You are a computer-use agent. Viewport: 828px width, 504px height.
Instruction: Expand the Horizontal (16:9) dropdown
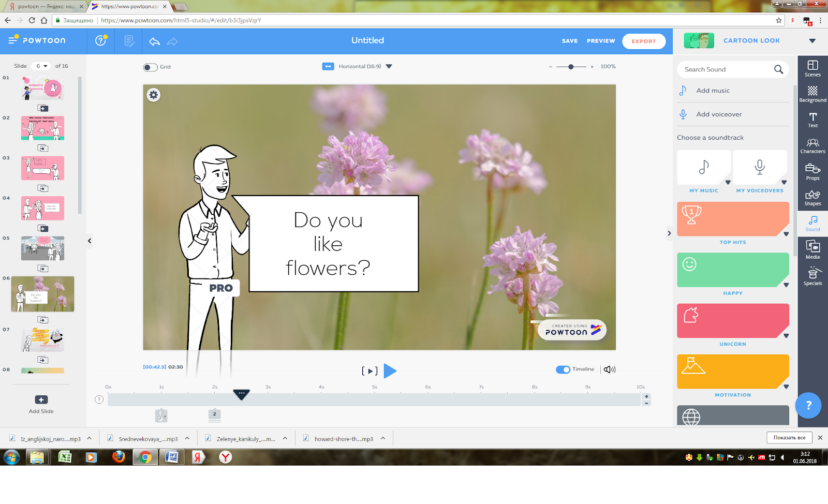coord(389,66)
